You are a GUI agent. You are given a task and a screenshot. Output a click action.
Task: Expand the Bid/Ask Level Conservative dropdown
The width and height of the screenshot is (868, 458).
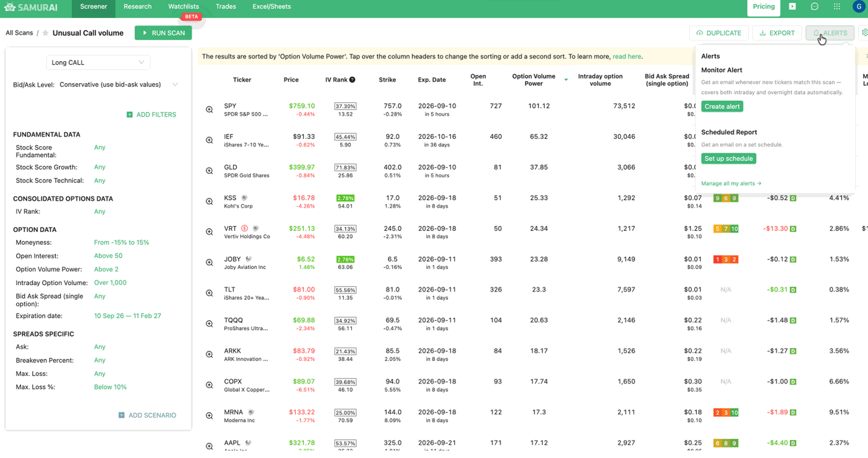(119, 84)
